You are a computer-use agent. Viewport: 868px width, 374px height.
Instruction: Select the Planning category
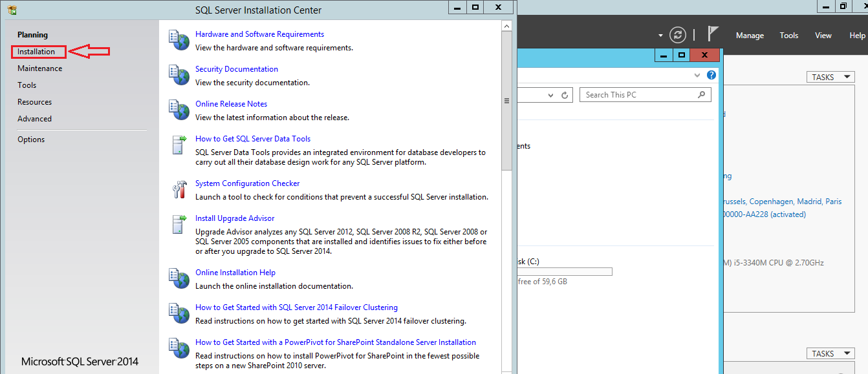[32, 35]
